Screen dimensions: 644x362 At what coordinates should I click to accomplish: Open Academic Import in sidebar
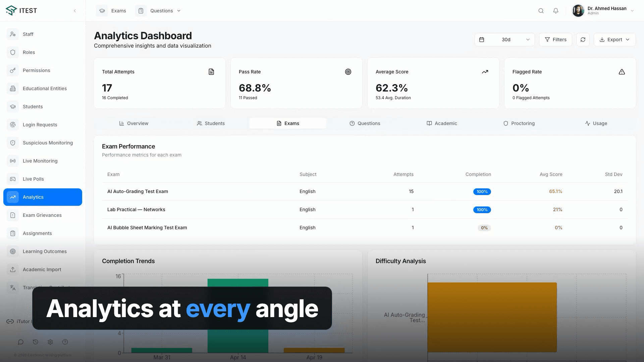click(x=43, y=269)
